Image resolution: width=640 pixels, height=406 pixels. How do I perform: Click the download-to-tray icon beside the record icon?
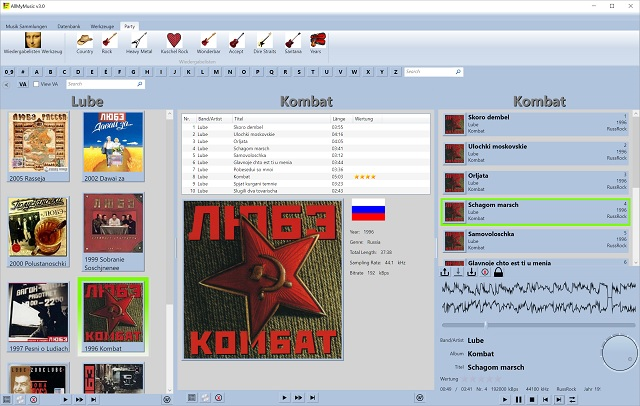coord(471,272)
